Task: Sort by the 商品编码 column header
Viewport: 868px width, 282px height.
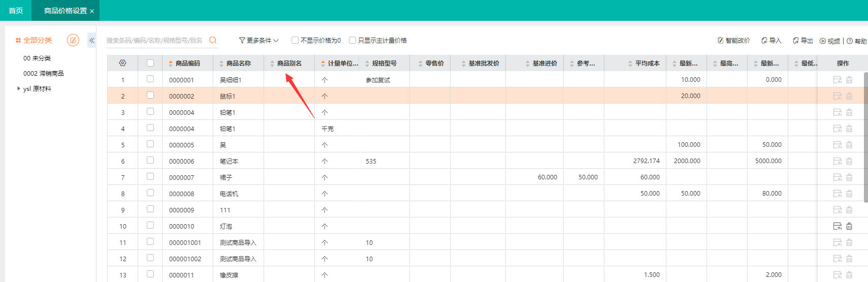Action: tap(187, 63)
